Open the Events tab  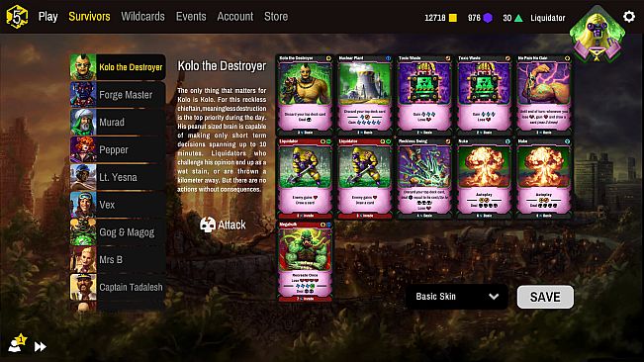[191, 17]
